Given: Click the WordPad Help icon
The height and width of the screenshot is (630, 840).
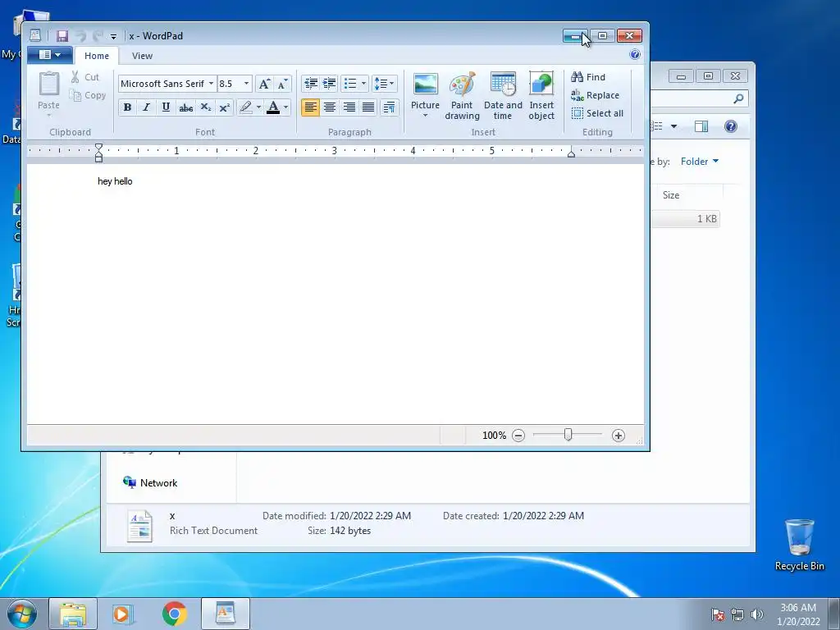Looking at the screenshot, I should pos(635,54).
